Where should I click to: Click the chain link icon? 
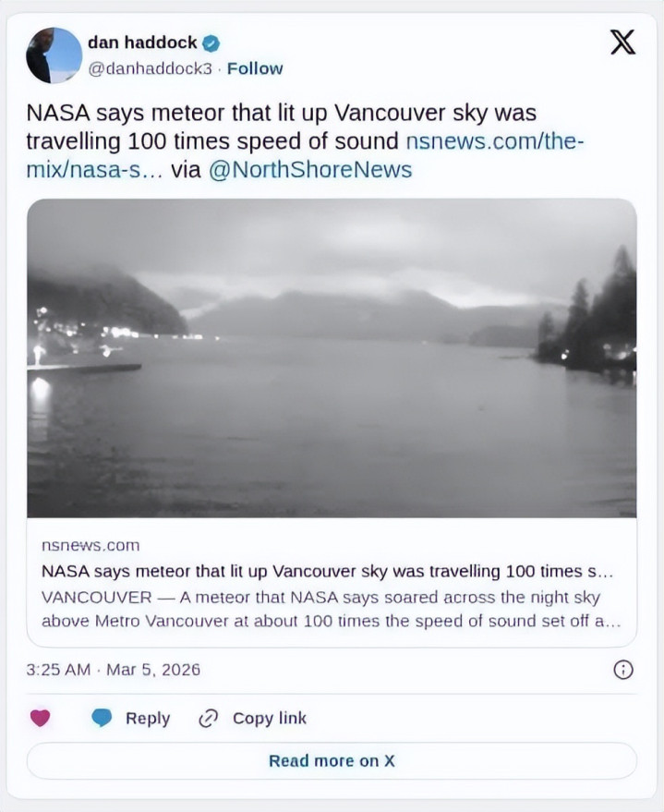(208, 718)
